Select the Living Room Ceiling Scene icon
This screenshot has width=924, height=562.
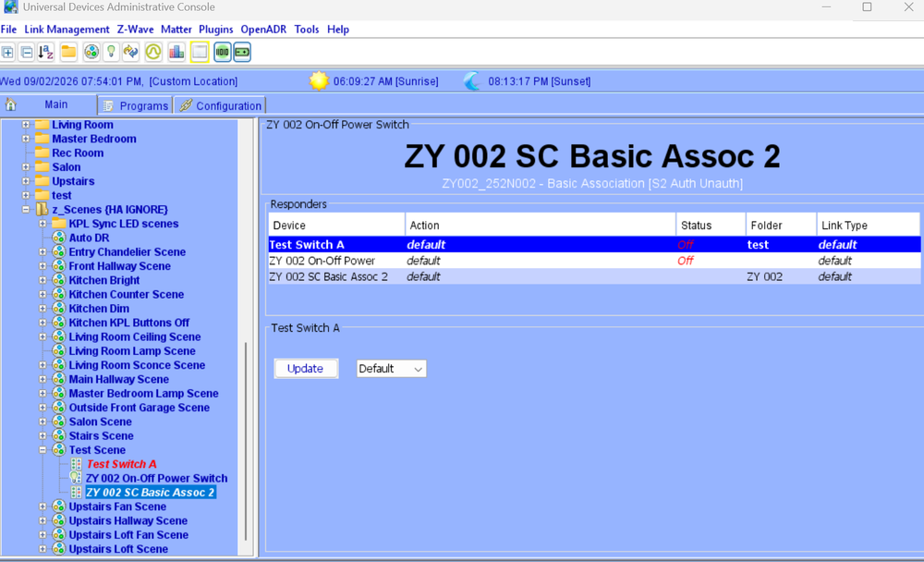point(58,336)
